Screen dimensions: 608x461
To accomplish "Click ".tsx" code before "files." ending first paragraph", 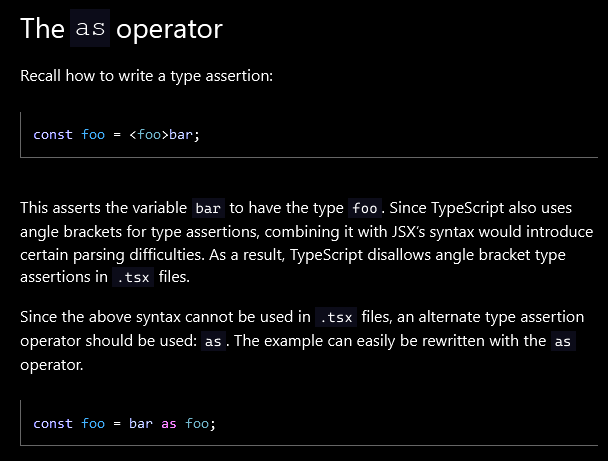I will 131,278.
